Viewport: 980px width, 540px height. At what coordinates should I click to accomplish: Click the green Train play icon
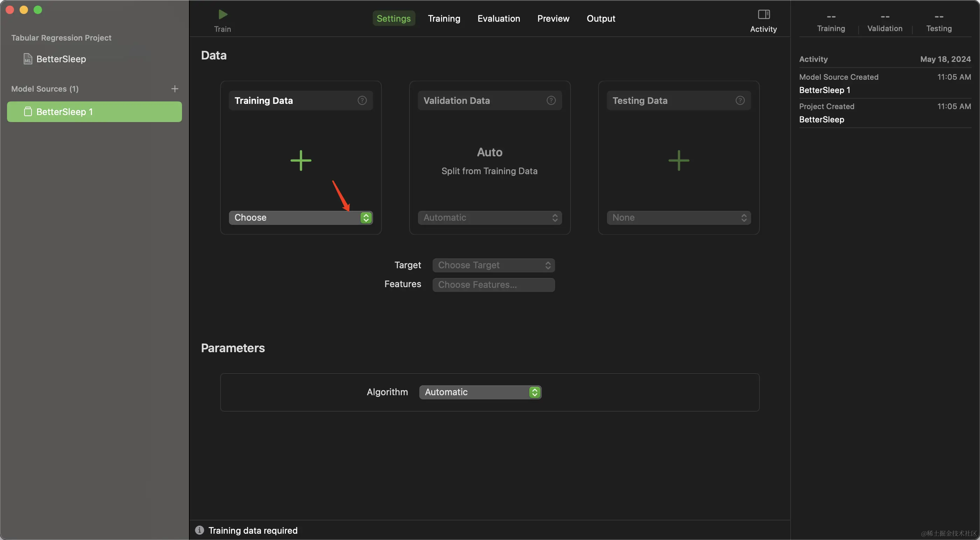click(x=223, y=14)
